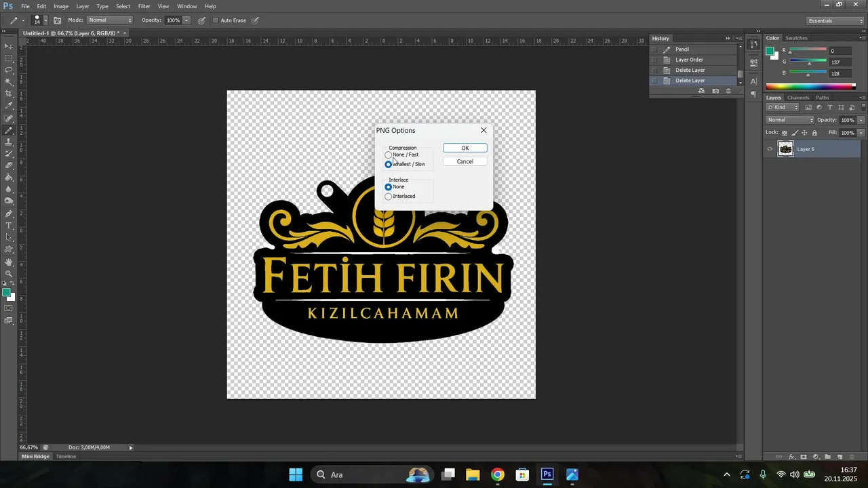Switch to the Swatches tab
Image resolution: width=868 pixels, height=488 pixels.
coord(797,38)
